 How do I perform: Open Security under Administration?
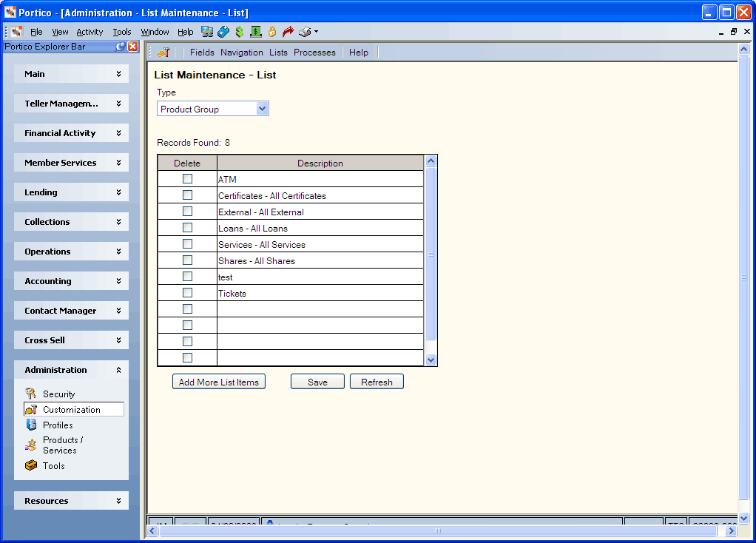[59, 394]
